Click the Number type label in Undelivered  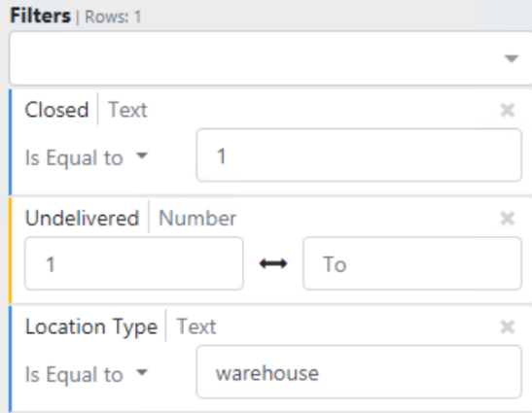pos(197,218)
